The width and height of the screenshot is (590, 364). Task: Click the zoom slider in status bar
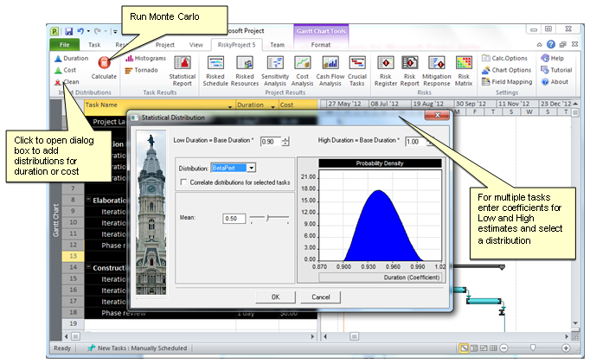[533, 348]
